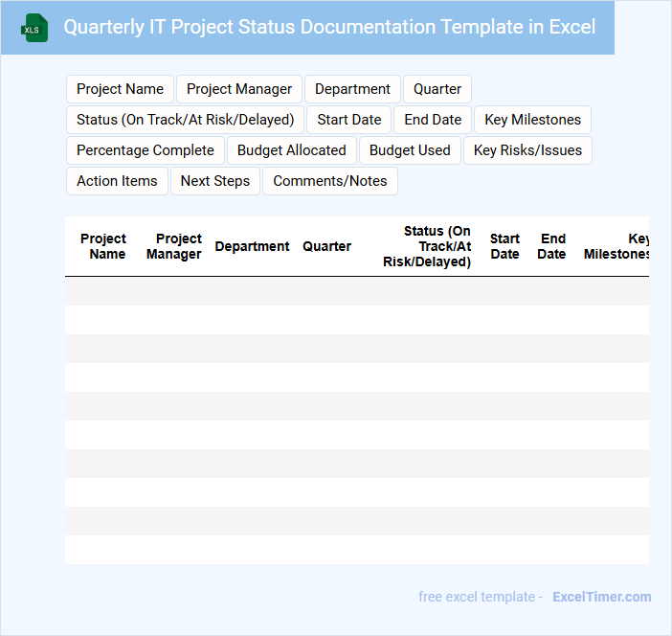Select the Start Date column header
This screenshot has height=636, width=672.
(504, 246)
